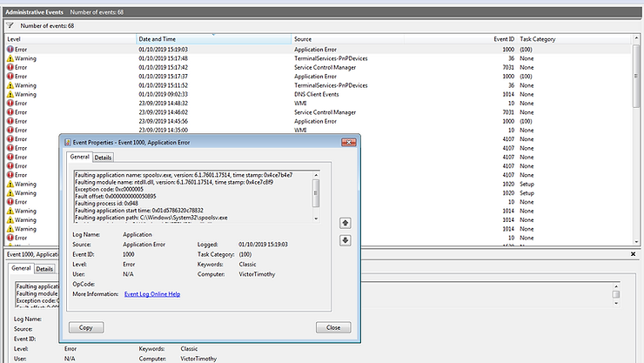This screenshot has height=363, width=644.
Task: Select WMI row at 23/09/2019 14:35:00
Action: [319, 131]
